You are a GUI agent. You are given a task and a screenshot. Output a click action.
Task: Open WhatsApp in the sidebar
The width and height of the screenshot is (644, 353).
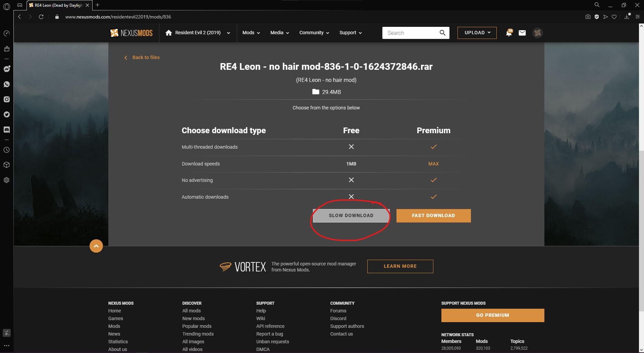pyautogui.click(x=7, y=84)
